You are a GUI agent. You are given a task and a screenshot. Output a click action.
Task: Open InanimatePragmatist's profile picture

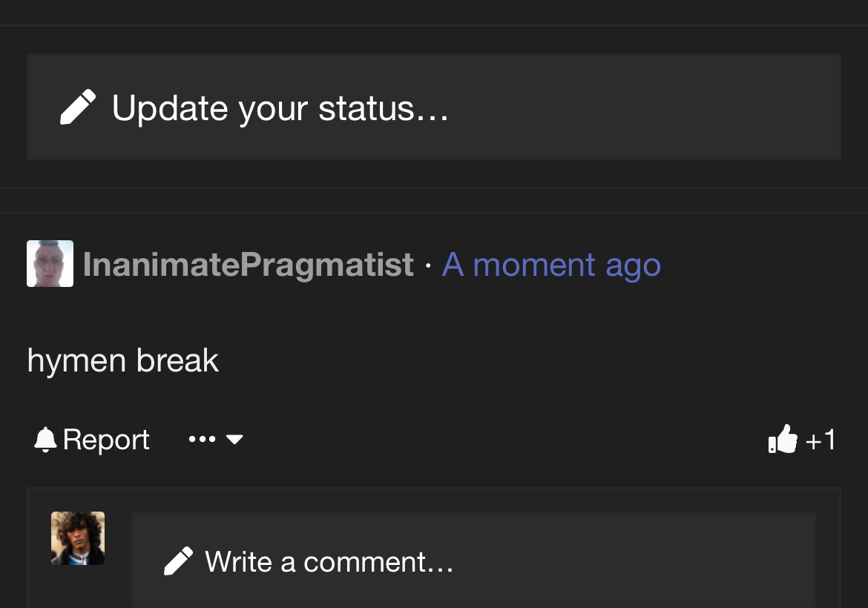pyautogui.click(x=50, y=263)
